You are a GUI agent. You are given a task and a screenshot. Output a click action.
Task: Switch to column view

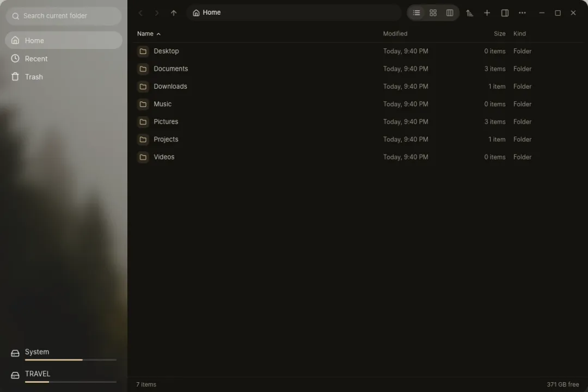[450, 13]
